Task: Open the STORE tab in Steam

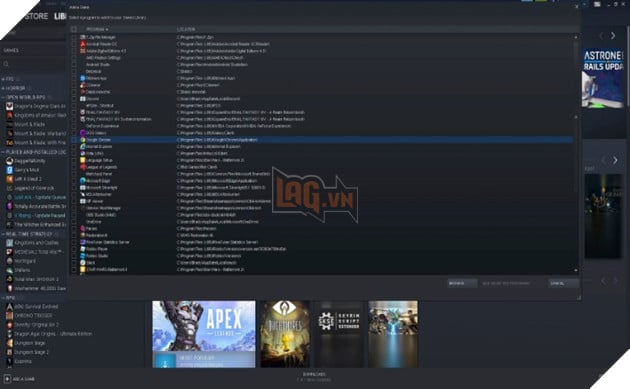Action: (x=36, y=16)
